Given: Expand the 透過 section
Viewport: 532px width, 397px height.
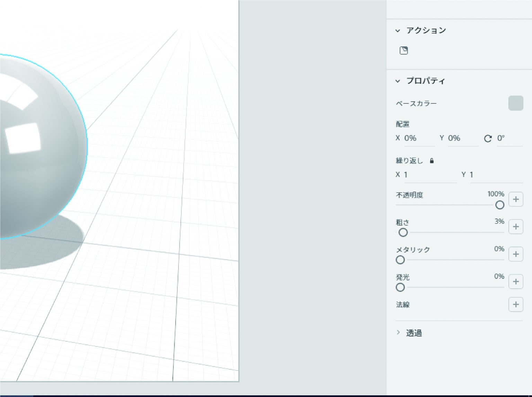Looking at the screenshot, I should coord(399,333).
